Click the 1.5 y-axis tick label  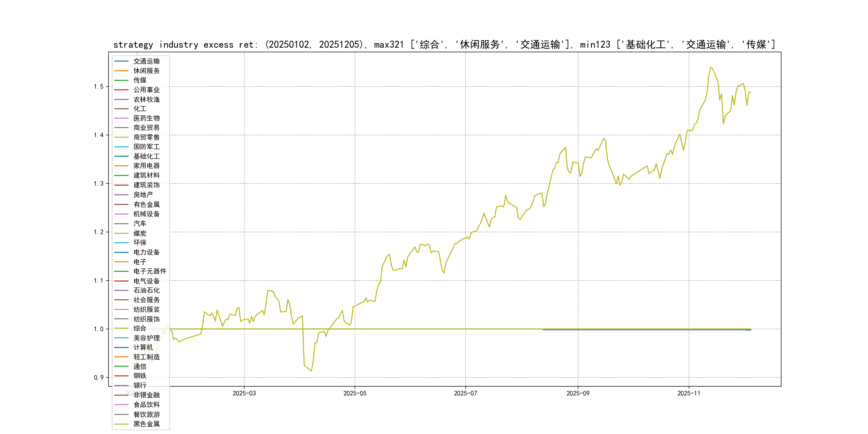(98, 87)
